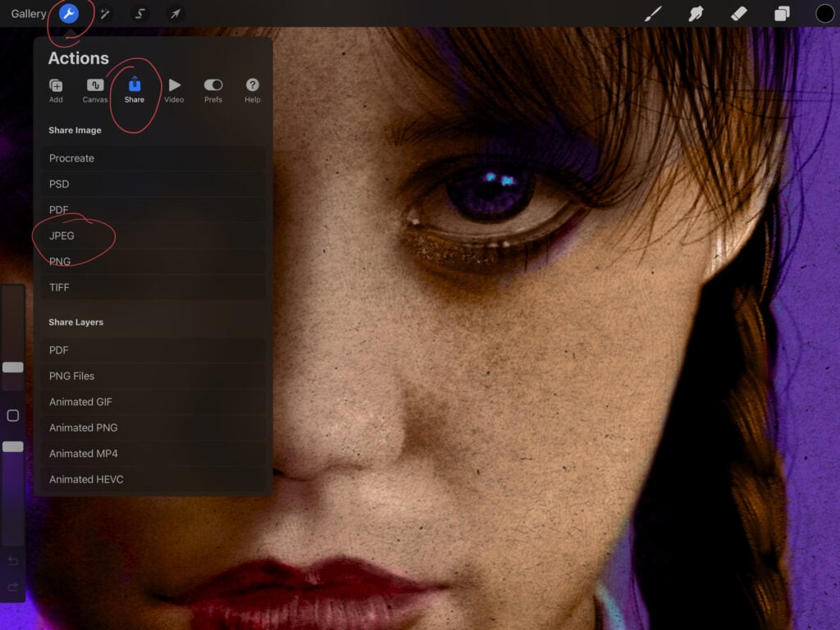Tap the square modifier button on sidebar

pos(13,416)
